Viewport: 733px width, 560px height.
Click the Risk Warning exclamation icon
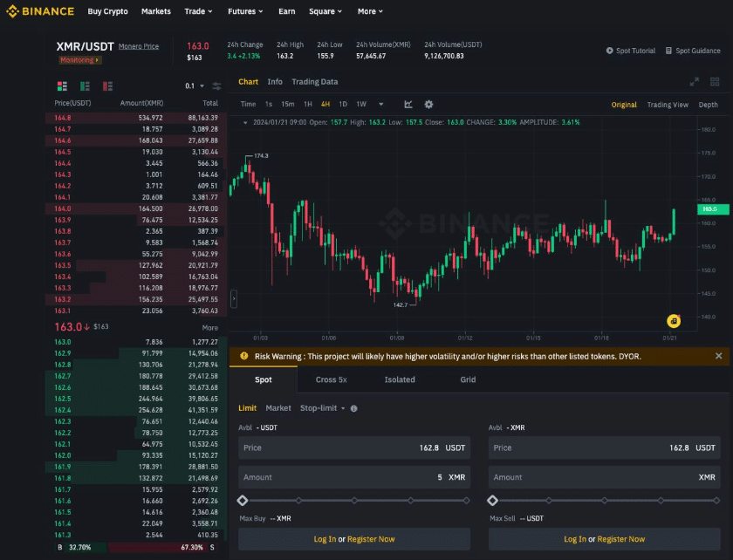(x=244, y=356)
